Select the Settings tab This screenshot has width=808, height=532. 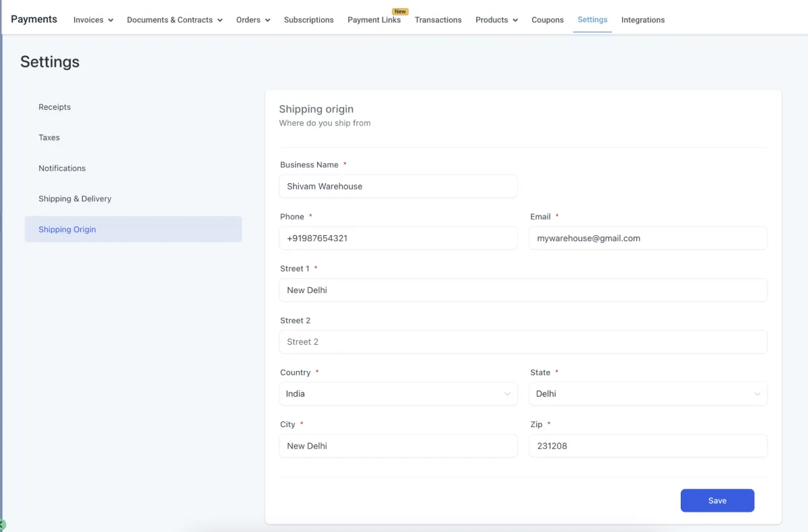[x=593, y=20]
